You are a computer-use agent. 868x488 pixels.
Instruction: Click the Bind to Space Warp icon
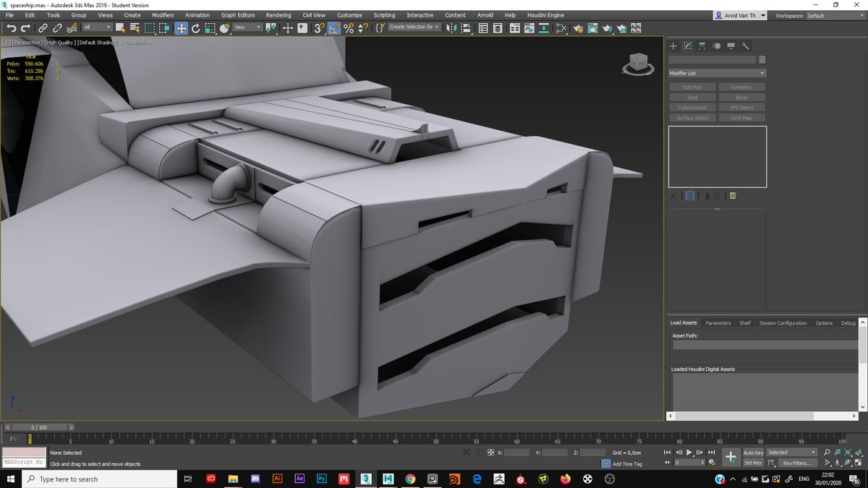click(x=72, y=28)
